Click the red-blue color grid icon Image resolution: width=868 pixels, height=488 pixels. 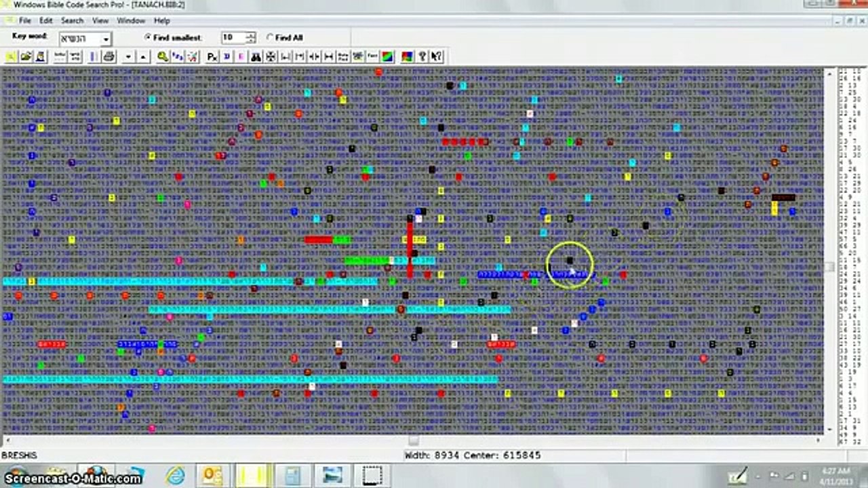(407, 57)
